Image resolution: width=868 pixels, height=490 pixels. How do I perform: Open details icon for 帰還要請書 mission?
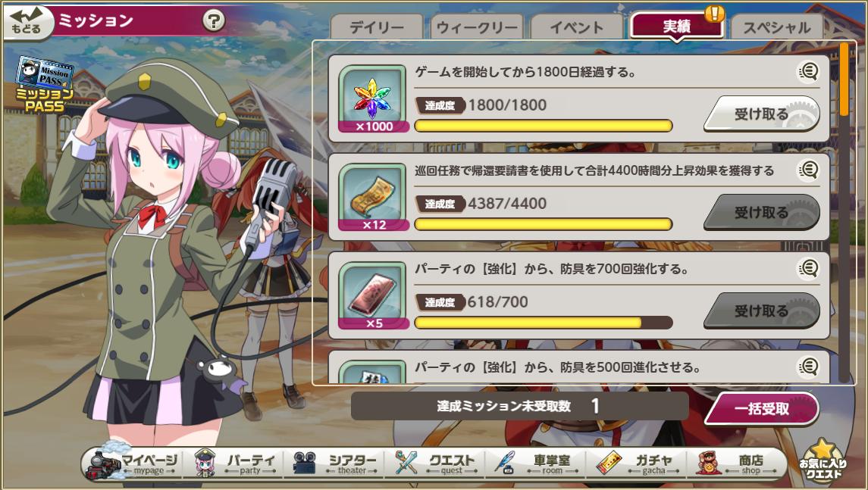tap(808, 170)
